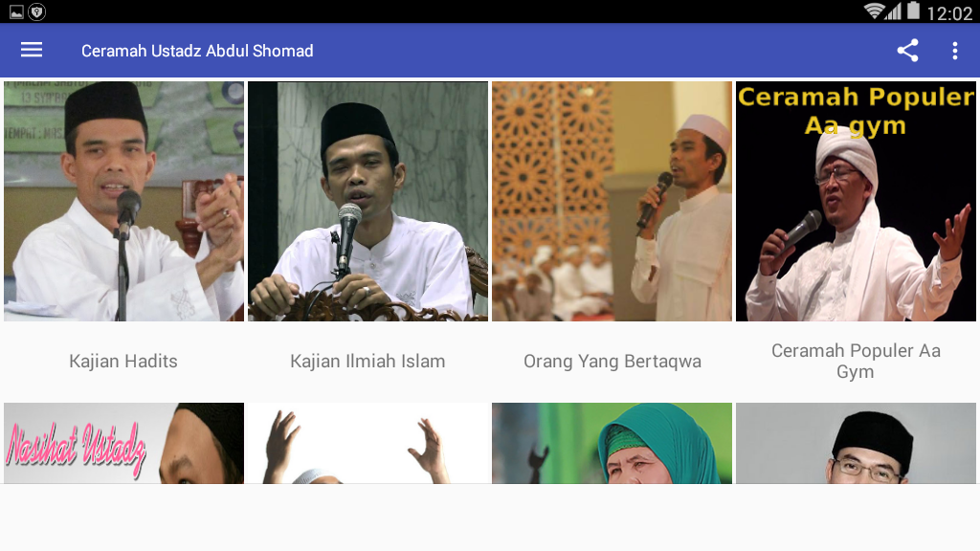Open the Ceramah Populer Aa gym image
Screen dimensions: 980x551
(x=856, y=201)
